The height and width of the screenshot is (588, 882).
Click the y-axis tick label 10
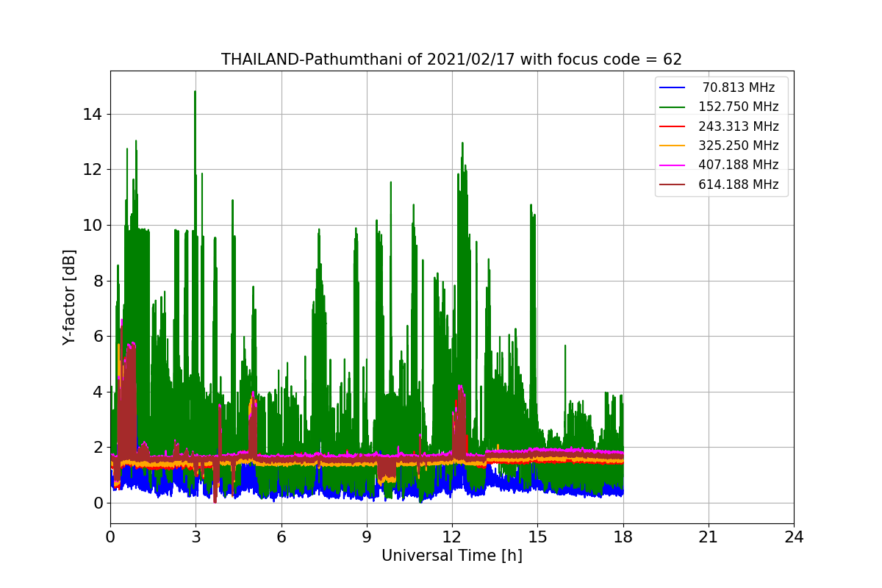pyautogui.click(x=92, y=225)
